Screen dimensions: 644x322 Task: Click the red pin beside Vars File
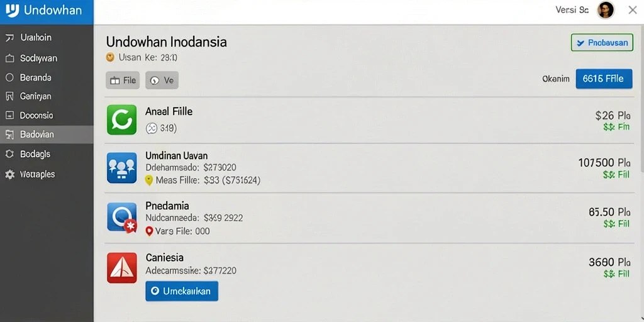pyautogui.click(x=149, y=231)
